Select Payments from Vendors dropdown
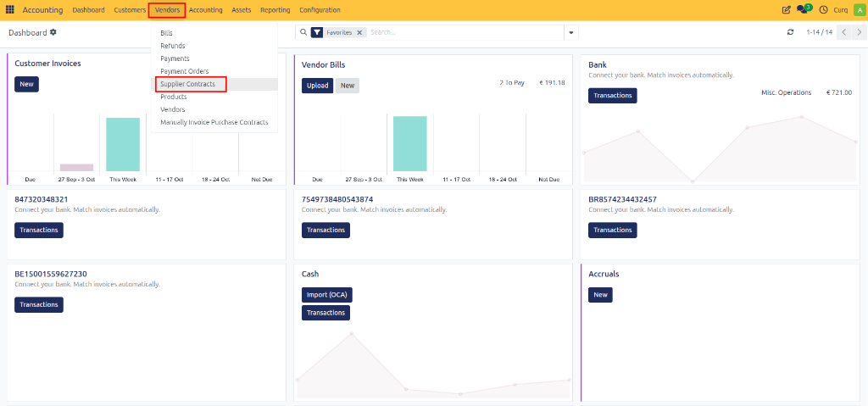The image size is (868, 406). coord(214,58)
